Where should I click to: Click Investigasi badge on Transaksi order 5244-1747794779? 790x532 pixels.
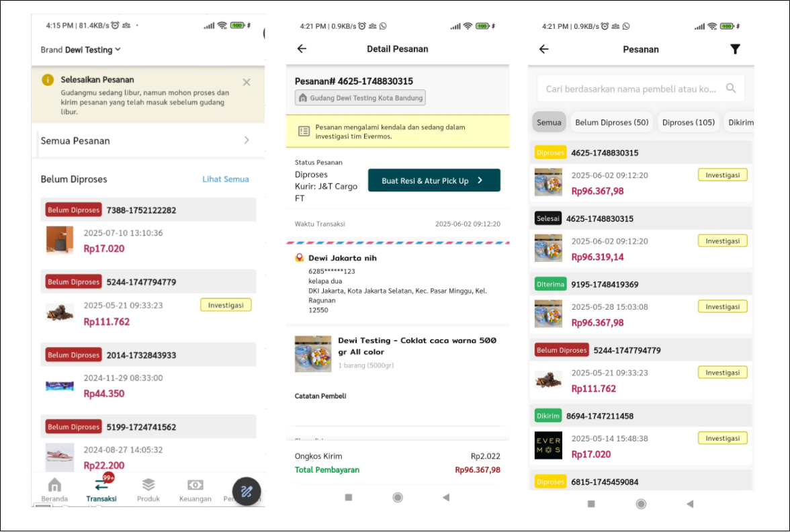(226, 305)
